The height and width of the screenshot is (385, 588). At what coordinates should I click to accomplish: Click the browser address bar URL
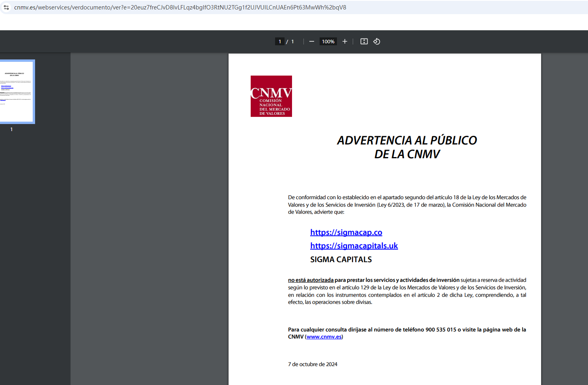pos(180,7)
